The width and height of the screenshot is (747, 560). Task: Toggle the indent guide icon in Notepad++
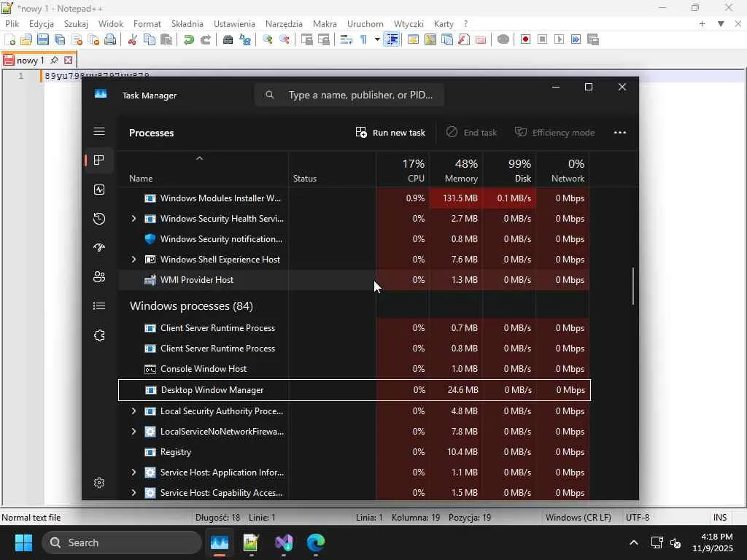coord(392,39)
